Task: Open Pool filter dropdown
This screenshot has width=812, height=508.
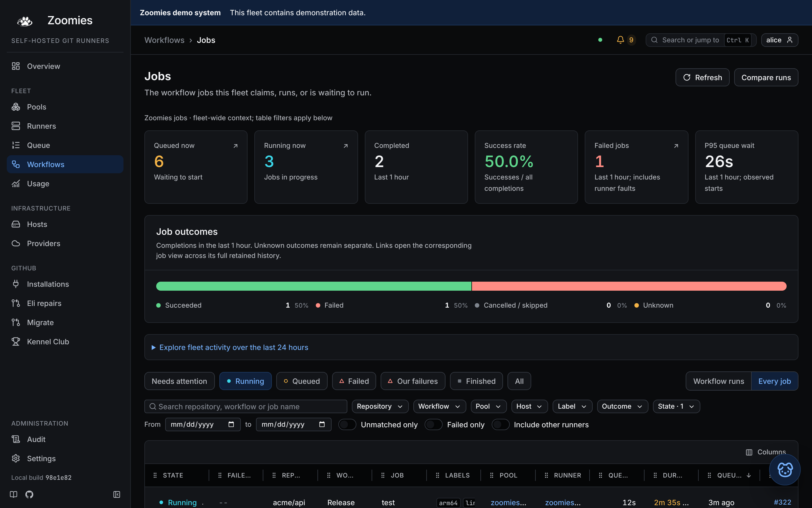Action: [489, 406]
